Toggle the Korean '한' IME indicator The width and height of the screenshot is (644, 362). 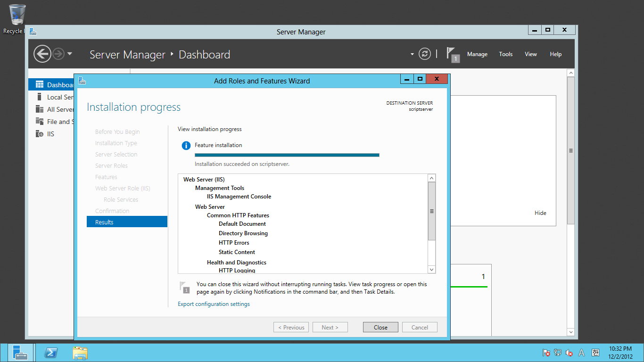[595, 353]
